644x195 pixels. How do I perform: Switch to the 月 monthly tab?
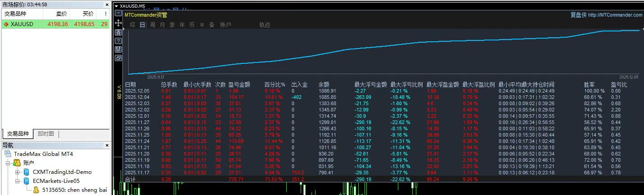click(162, 25)
